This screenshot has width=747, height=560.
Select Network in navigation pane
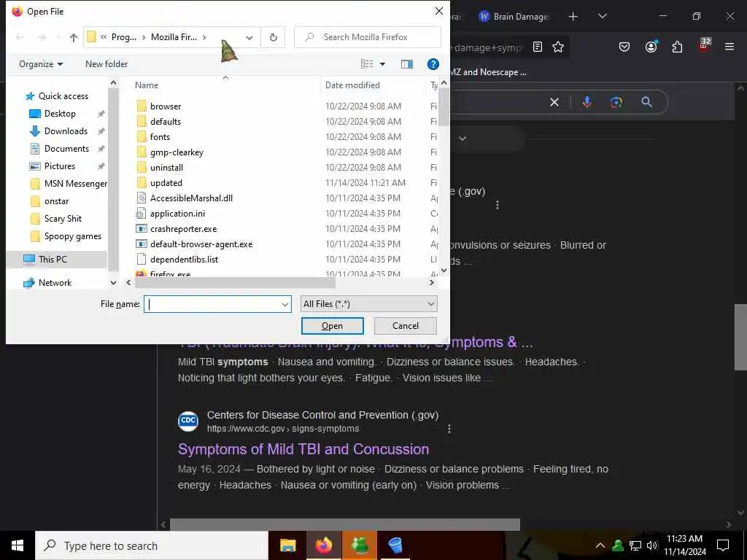coord(55,283)
